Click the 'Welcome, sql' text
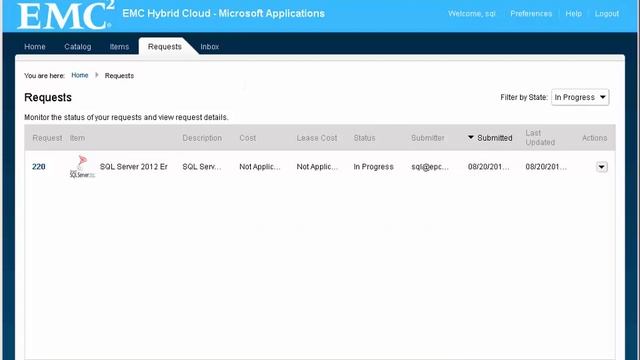 (472, 13)
